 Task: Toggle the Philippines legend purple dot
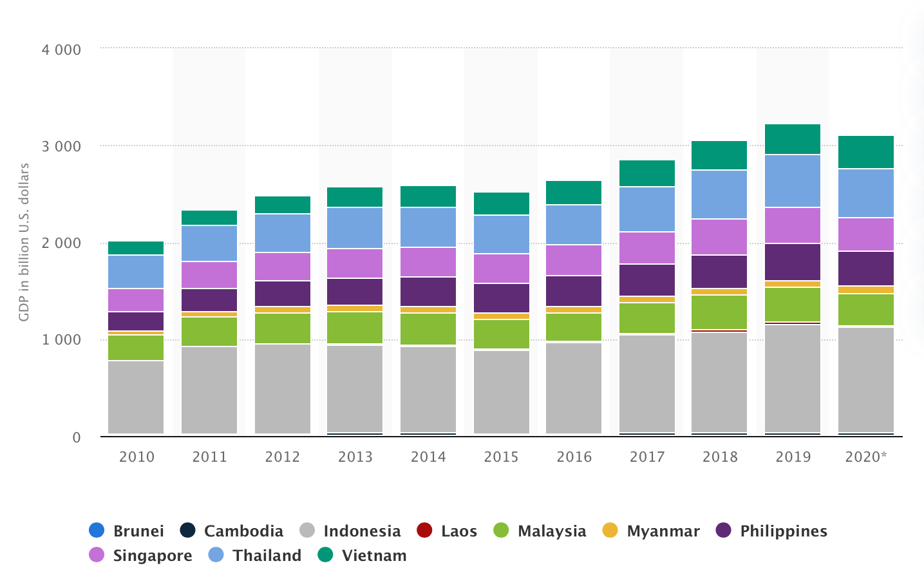724,531
